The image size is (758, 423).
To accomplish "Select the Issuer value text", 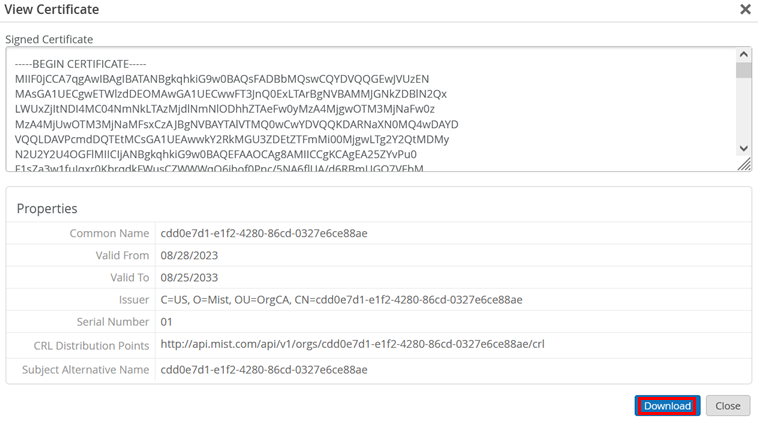I will point(341,300).
